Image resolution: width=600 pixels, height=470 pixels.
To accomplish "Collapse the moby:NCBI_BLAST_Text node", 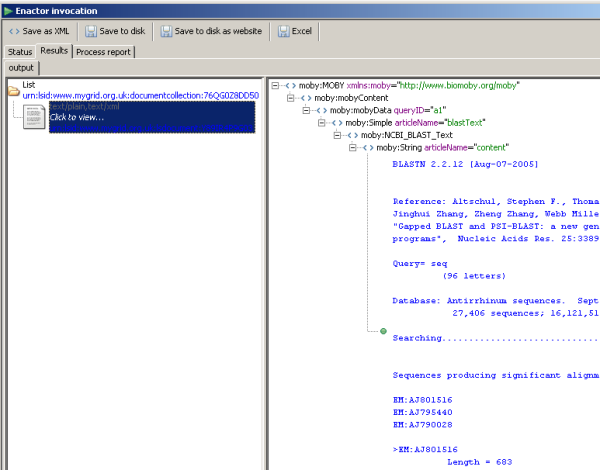I will (x=338, y=135).
